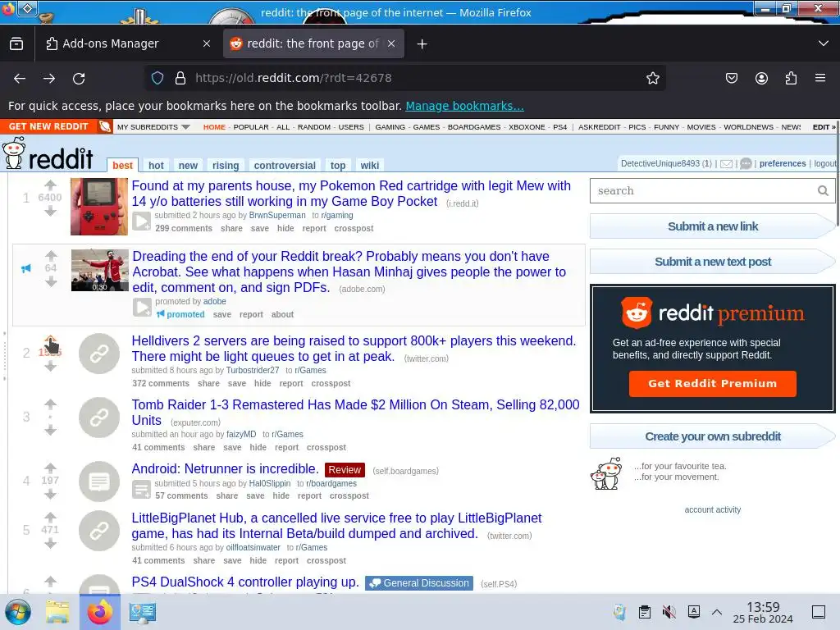This screenshot has height=630, width=840.
Task: Select the hot sorting tab
Action: pyautogui.click(x=156, y=166)
